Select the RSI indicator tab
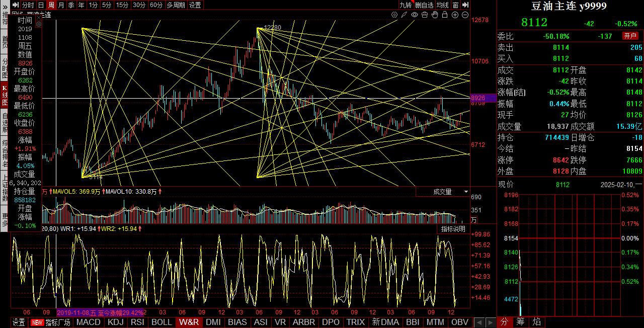This screenshot has width=644, height=328. (137, 322)
